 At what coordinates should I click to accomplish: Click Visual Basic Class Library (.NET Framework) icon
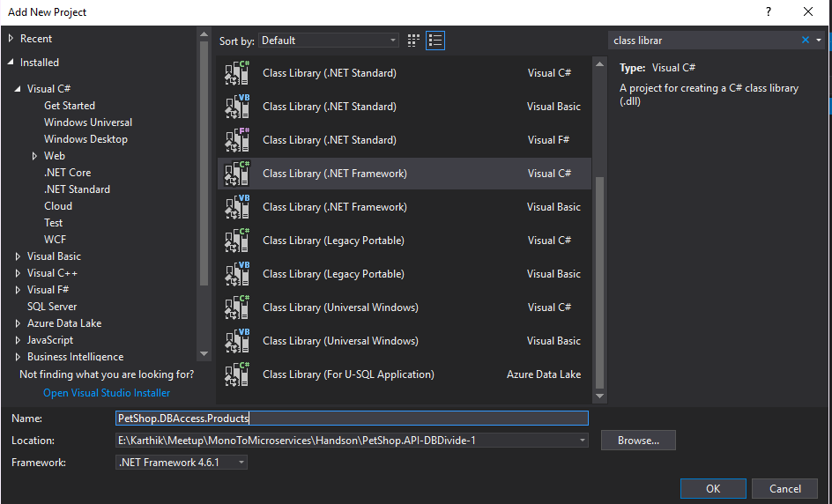pyautogui.click(x=237, y=207)
